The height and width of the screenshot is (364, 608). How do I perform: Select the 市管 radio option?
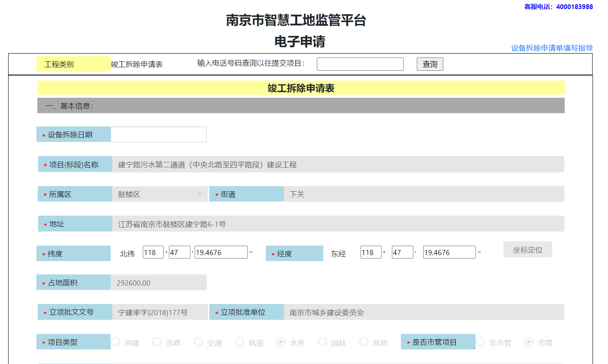pyautogui.click(x=529, y=342)
